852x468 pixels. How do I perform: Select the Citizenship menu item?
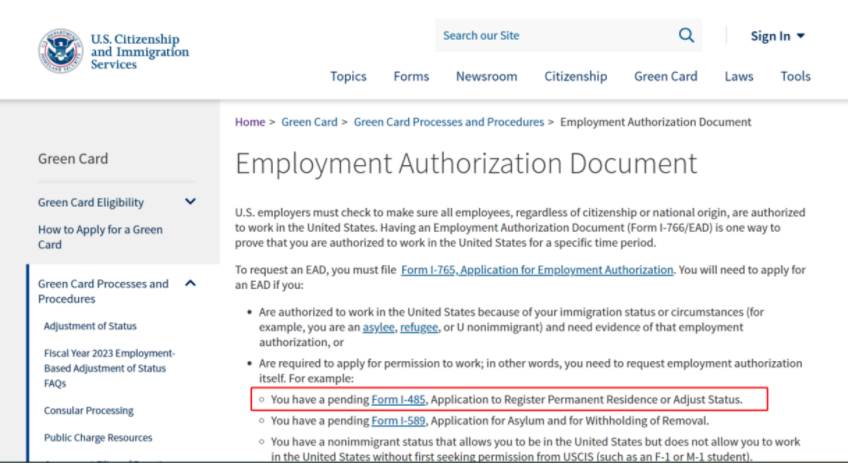point(575,76)
